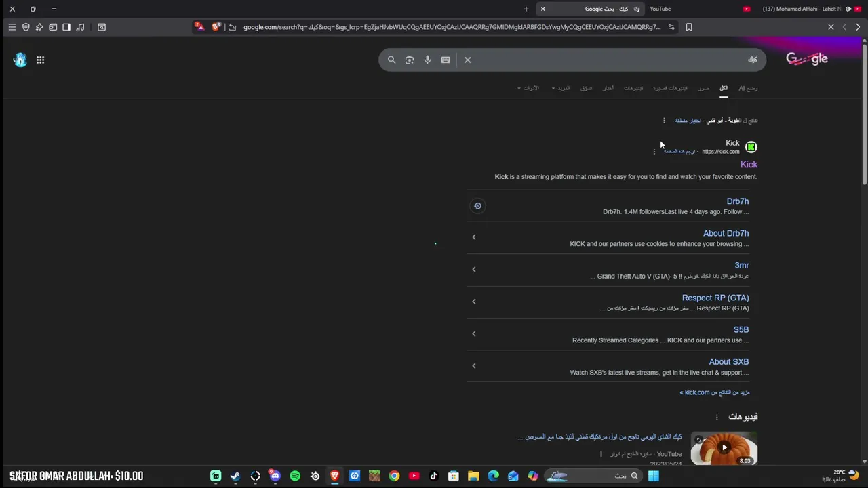Start voice search with the microphone icon
The height and width of the screenshot is (488, 868).
[x=427, y=60]
